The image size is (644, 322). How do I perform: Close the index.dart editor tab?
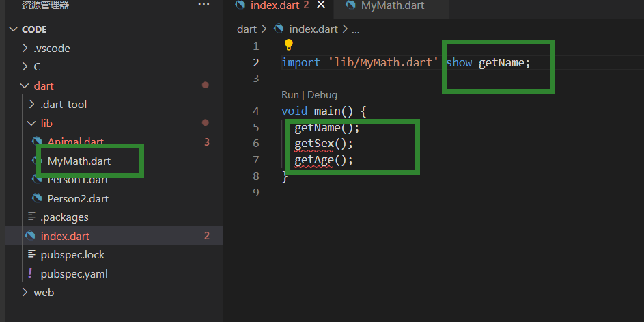click(x=321, y=5)
